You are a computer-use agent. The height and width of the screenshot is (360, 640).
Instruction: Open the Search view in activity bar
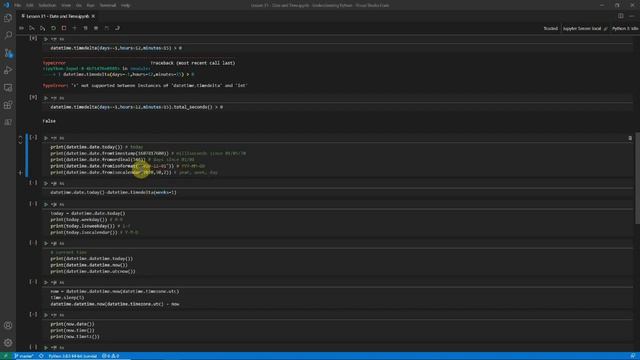coord(8,36)
